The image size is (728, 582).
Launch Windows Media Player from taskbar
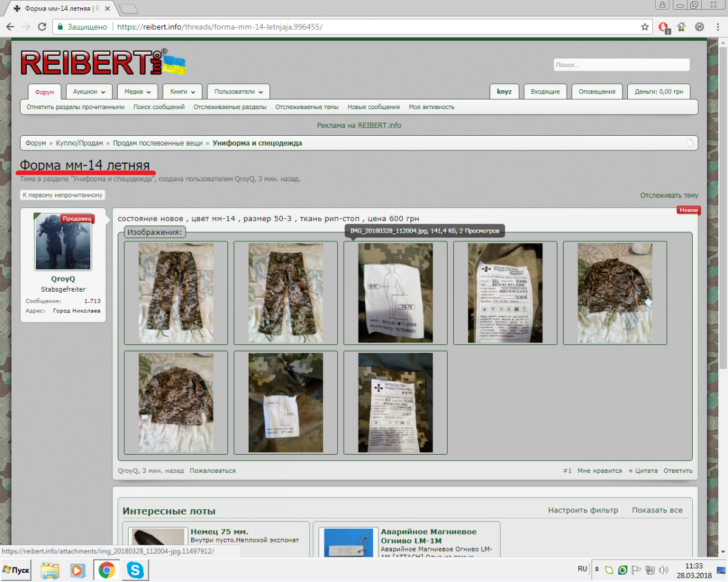[78, 570]
